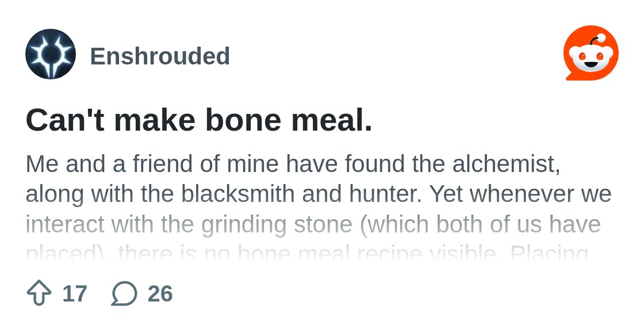This screenshot has height=336, width=644.
Task: Expand the faded line about bone meal recipe
Action: pos(307,253)
